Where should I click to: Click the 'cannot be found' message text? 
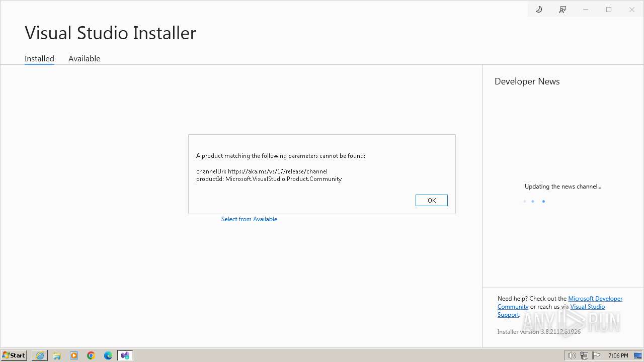point(281,156)
